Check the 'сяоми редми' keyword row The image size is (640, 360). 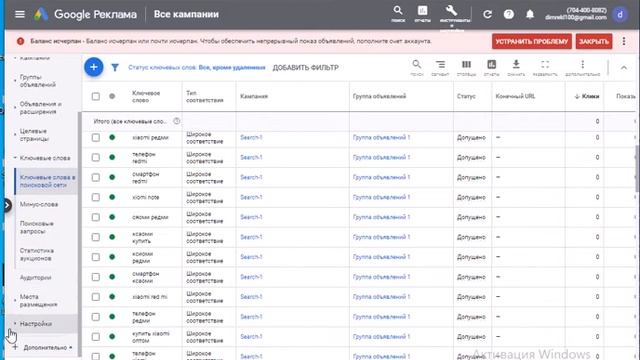click(x=96, y=217)
